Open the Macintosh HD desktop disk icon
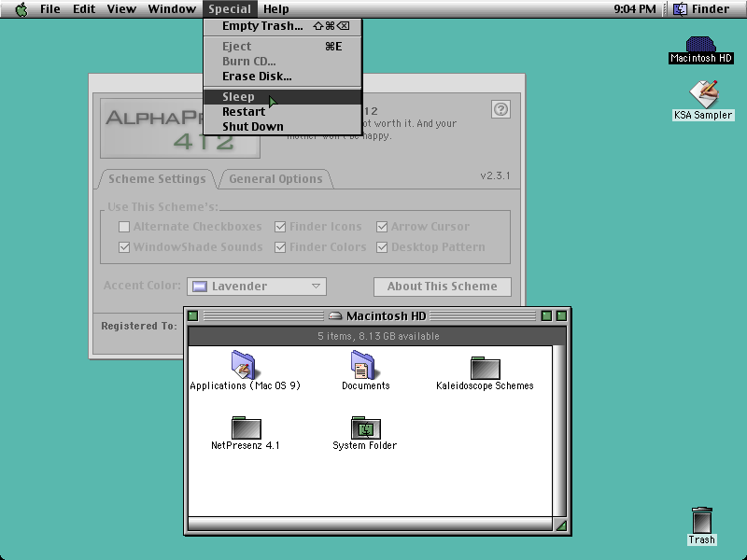Screen dimensions: 747x560 [x=700, y=44]
